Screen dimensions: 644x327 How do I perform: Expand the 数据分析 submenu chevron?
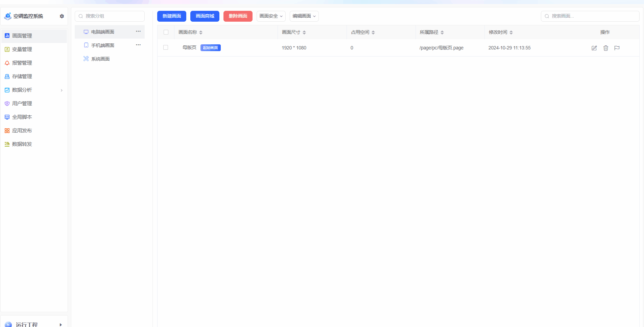(62, 90)
